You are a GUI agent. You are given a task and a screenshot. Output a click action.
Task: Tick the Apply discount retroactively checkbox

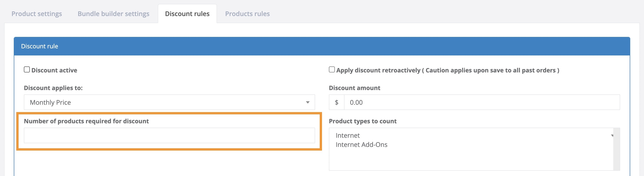coord(331,70)
